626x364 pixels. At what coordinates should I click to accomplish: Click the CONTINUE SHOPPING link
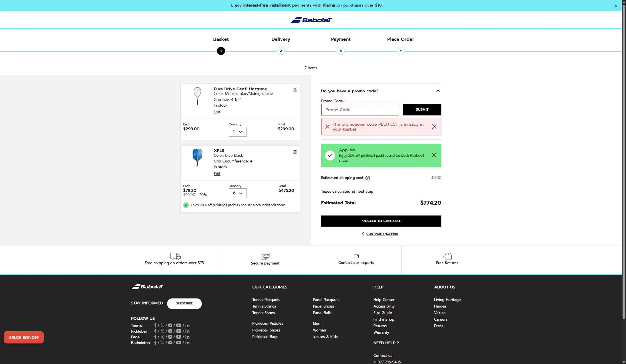382,234
